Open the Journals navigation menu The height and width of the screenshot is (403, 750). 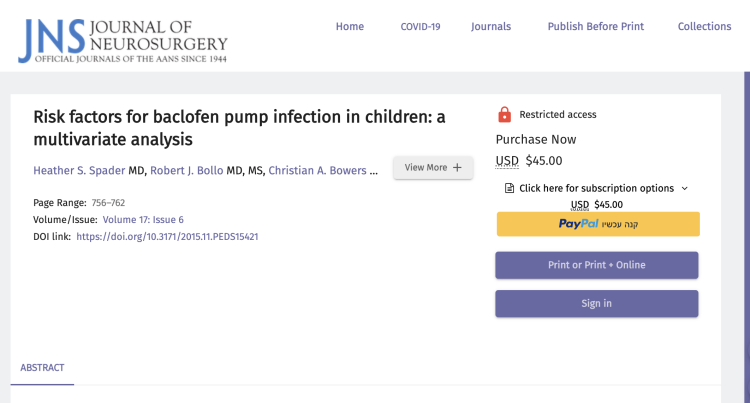(491, 26)
